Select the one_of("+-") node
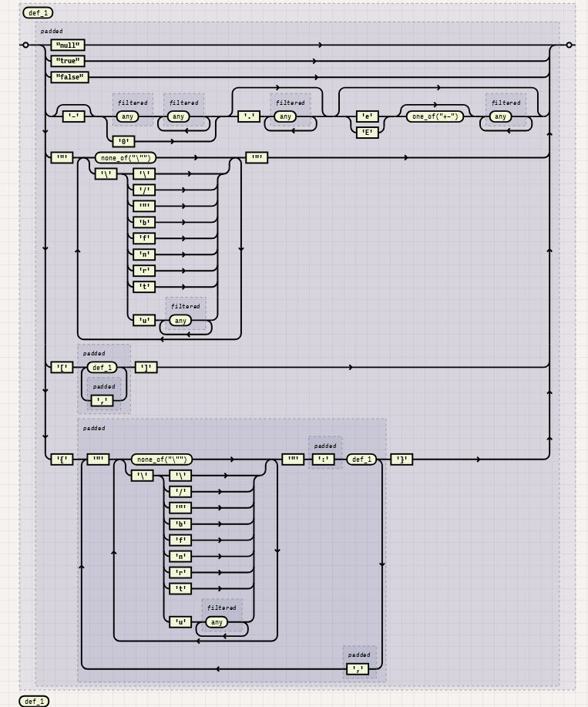 click(435, 116)
